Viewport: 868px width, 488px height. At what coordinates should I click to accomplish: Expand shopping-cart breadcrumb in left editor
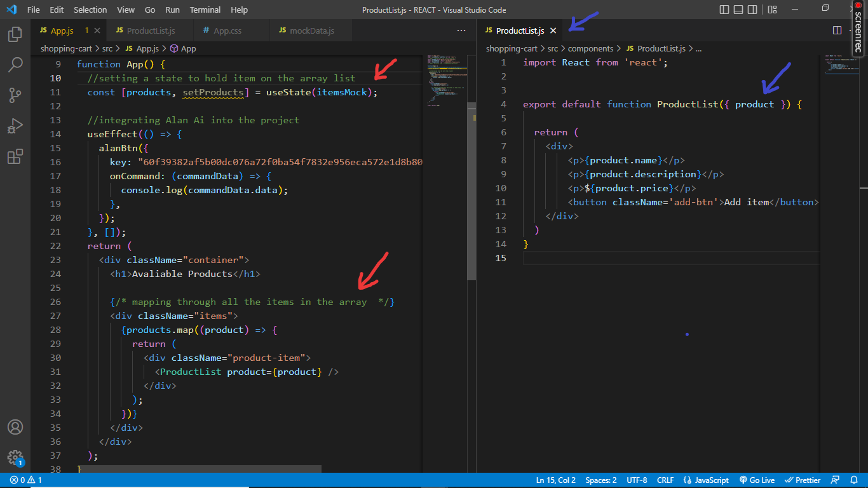(66, 48)
